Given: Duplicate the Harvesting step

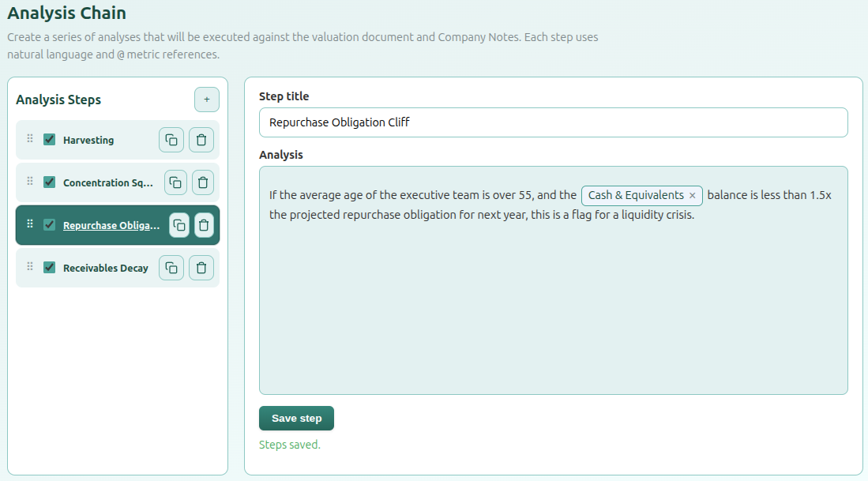Looking at the screenshot, I should 171,140.
